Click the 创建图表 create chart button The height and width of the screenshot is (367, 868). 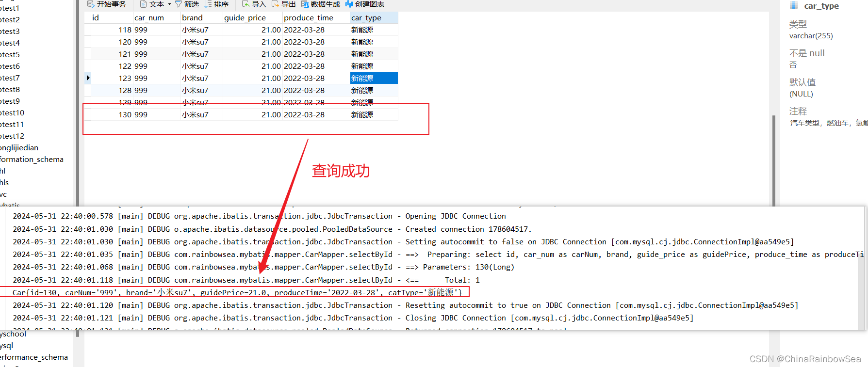tap(365, 4)
